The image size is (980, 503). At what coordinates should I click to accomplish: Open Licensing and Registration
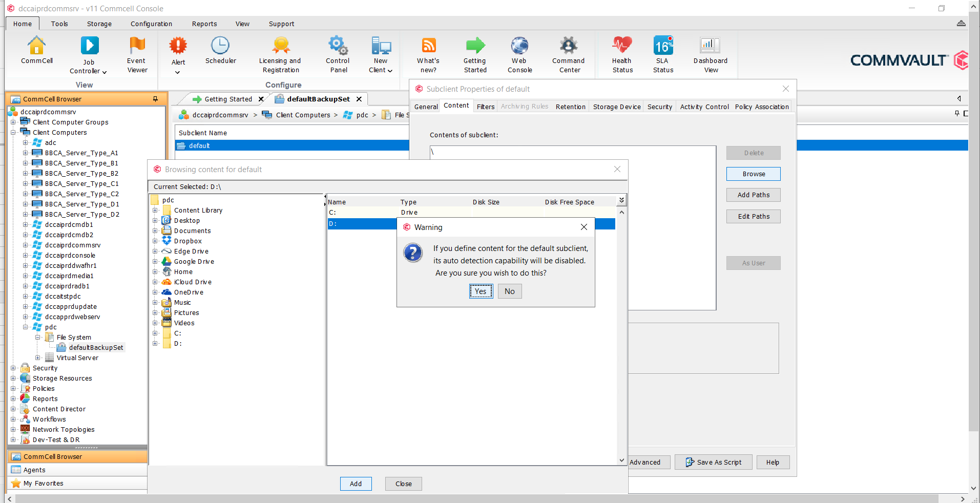[280, 55]
